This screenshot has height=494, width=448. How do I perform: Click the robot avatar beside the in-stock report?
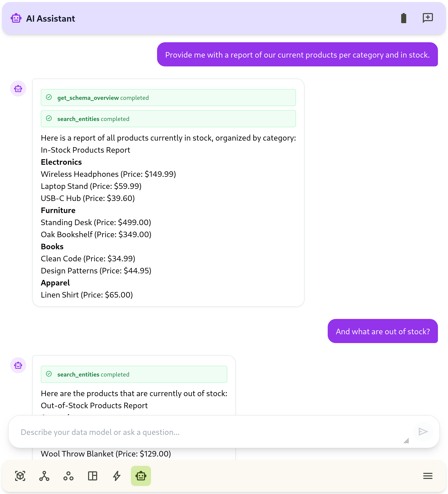(18, 89)
